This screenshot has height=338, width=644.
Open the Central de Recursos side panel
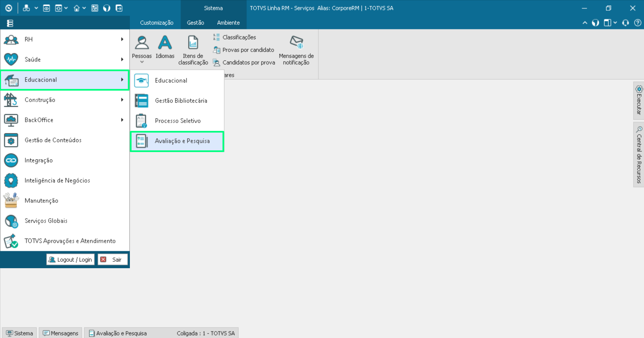(x=639, y=155)
